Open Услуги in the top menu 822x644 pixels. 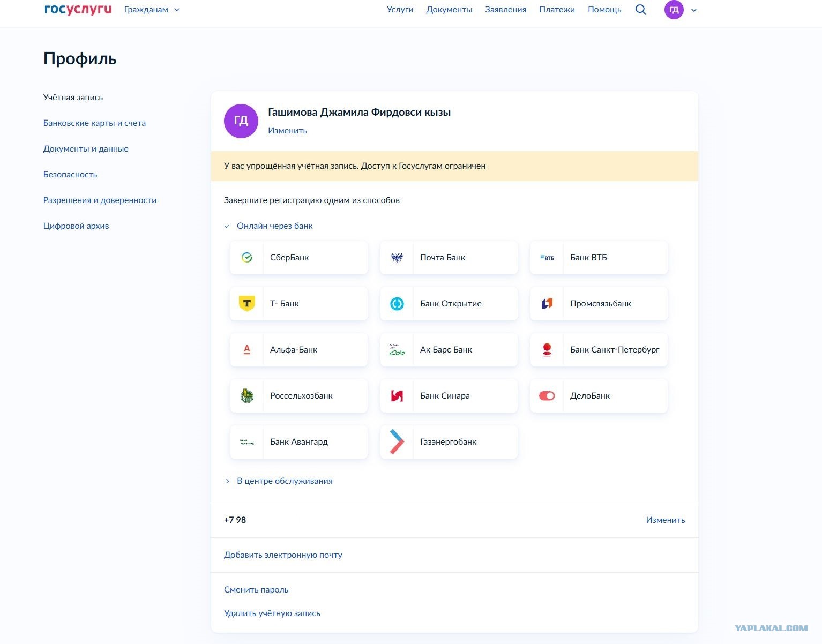tap(400, 10)
